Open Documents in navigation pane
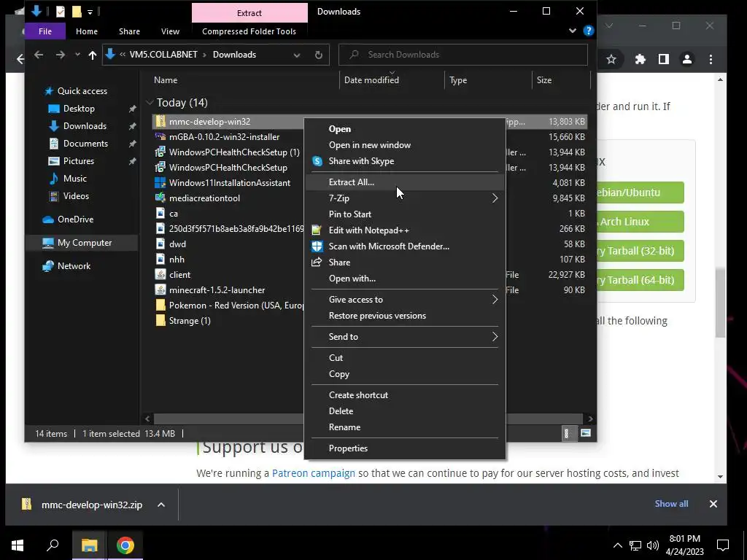This screenshot has width=747, height=560. [x=85, y=144]
